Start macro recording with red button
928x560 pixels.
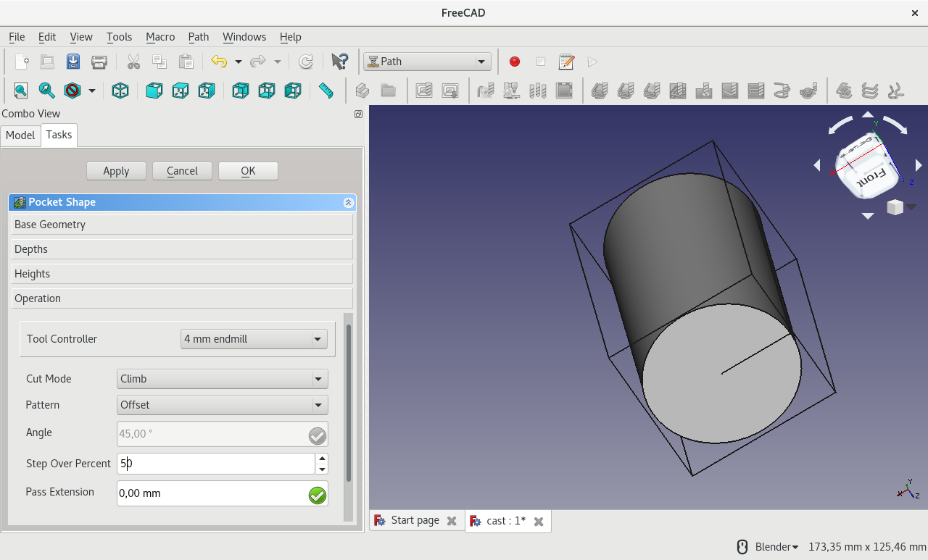(x=515, y=62)
